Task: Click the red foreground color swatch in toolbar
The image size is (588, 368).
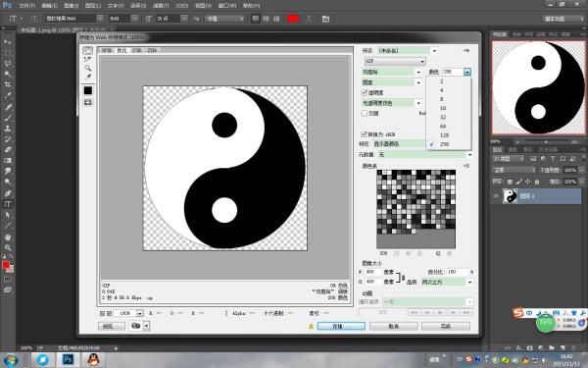Action: 6,265
